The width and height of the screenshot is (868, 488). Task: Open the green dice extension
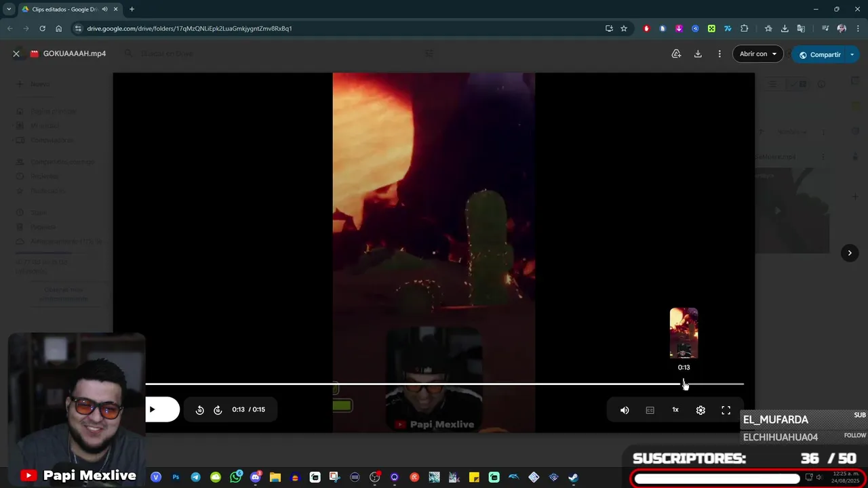click(x=711, y=28)
